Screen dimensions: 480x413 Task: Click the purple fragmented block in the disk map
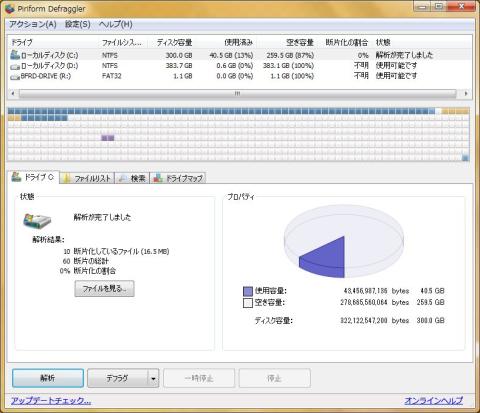click(108, 138)
